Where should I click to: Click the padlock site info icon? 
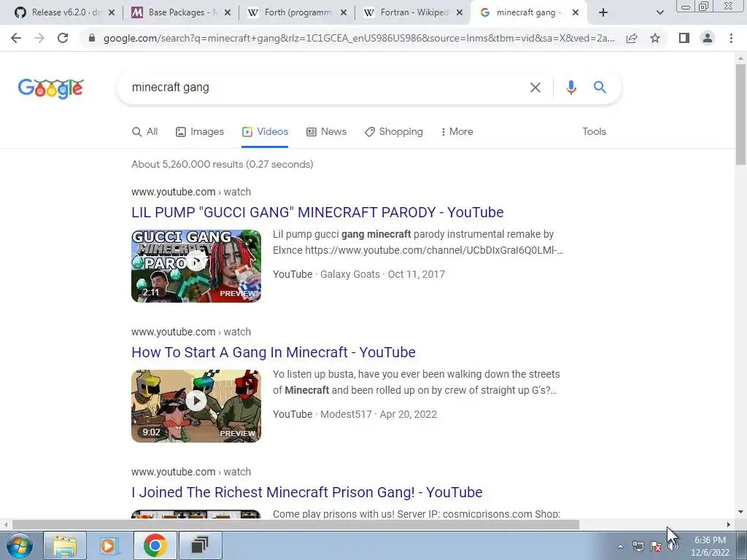tap(92, 38)
